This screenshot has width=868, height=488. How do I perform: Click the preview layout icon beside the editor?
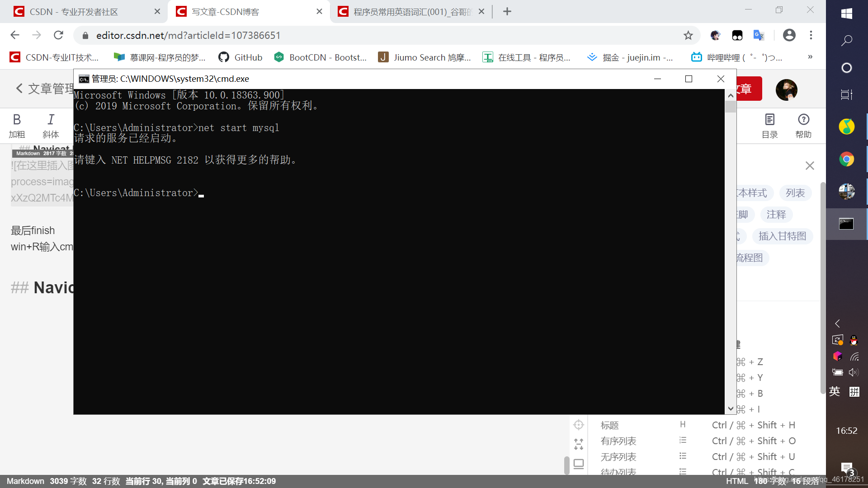click(x=579, y=464)
